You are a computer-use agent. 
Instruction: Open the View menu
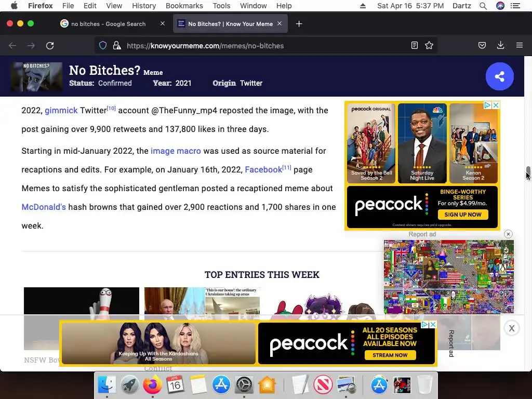tap(114, 6)
